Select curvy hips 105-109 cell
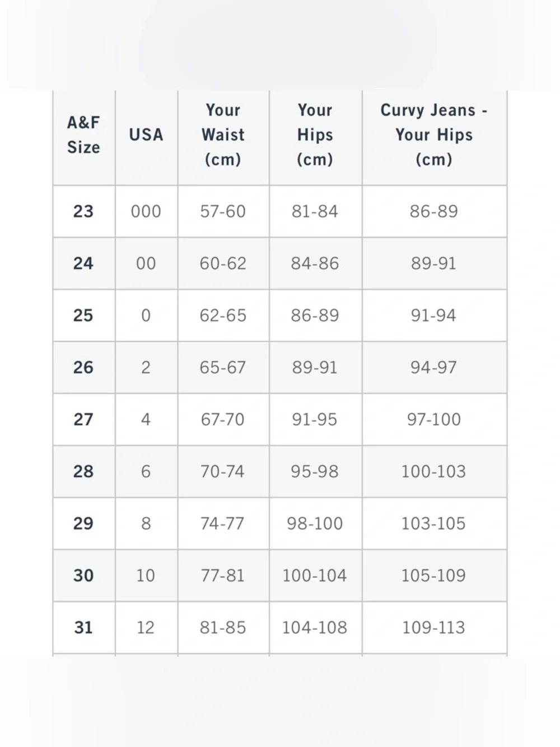 click(x=434, y=576)
